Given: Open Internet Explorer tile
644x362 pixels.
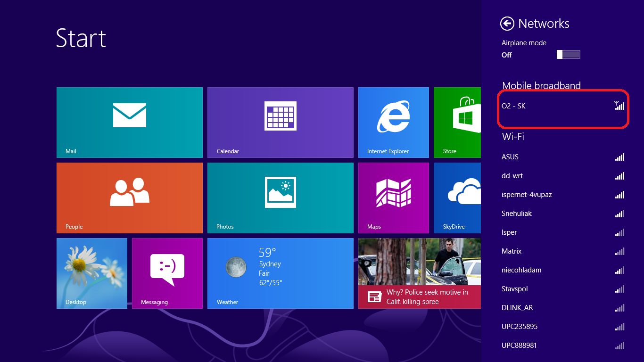Looking at the screenshot, I should click(x=394, y=123).
